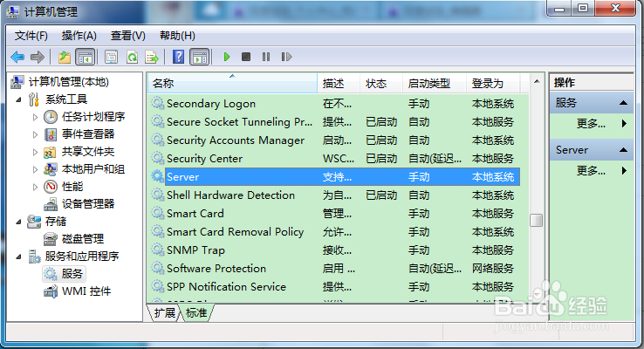This screenshot has height=349, width=644.
Task: Open the 文件(F) menu
Action: (31, 36)
